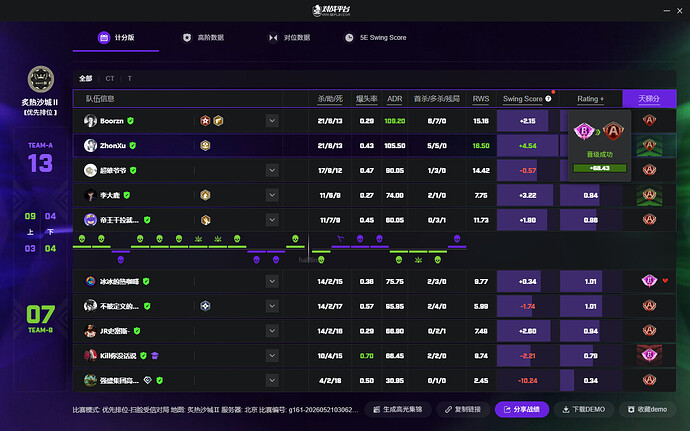Viewport: 690px width, 431px height.
Task: Click the 下载DEMO button
Action: 584,409
